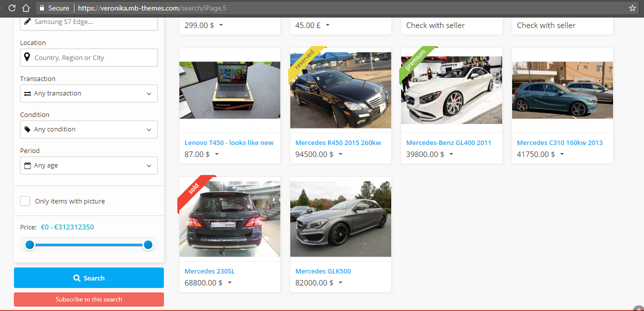Reload the page with the refresh icon
This screenshot has width=644, height=311.
pyautogui.click(x=12, y=8)
